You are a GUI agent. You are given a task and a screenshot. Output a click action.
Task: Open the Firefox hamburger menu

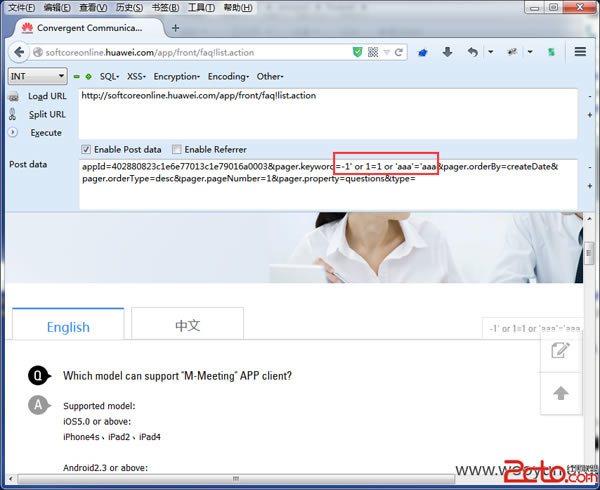pyautogui.click(x=580, y=52)
